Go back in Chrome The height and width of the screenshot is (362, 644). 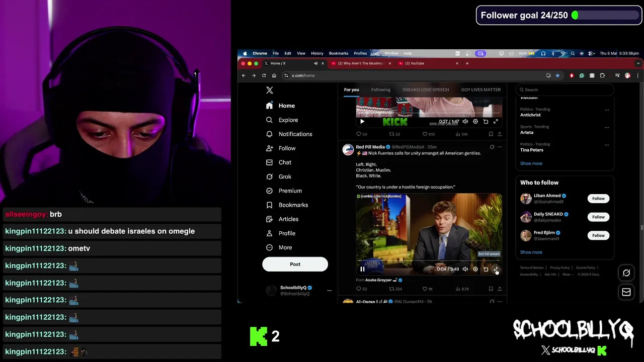coord(244,75)
